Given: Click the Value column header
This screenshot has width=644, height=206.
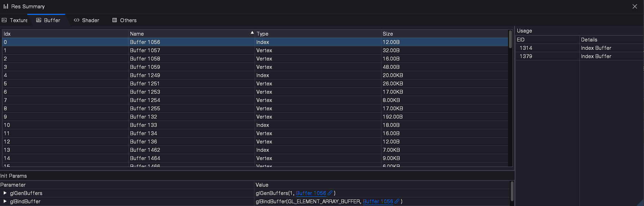Looking at the screenshot, I should tap(382, 185).
